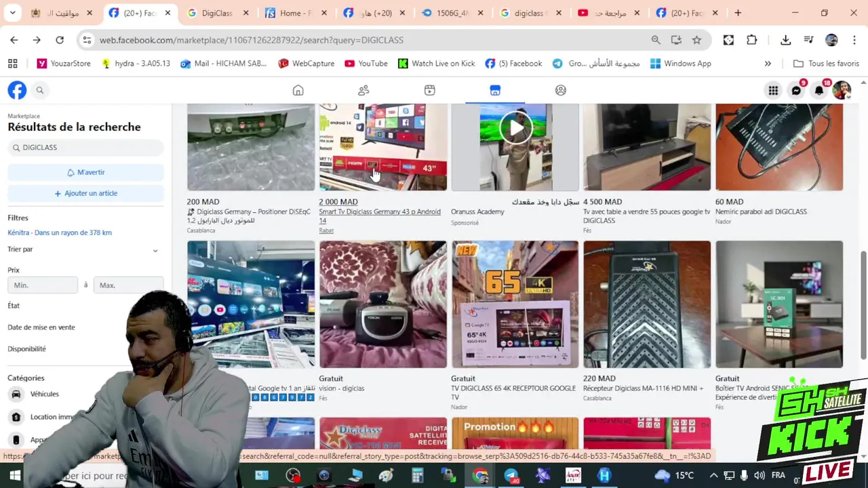Click the Facebook logo

coord(17,90)
